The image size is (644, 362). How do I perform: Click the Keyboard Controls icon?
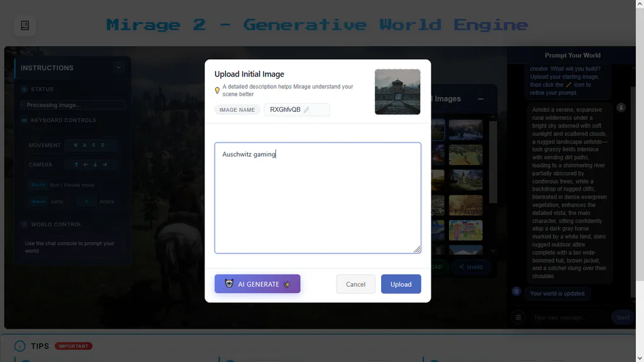click(x=25, y=120)
